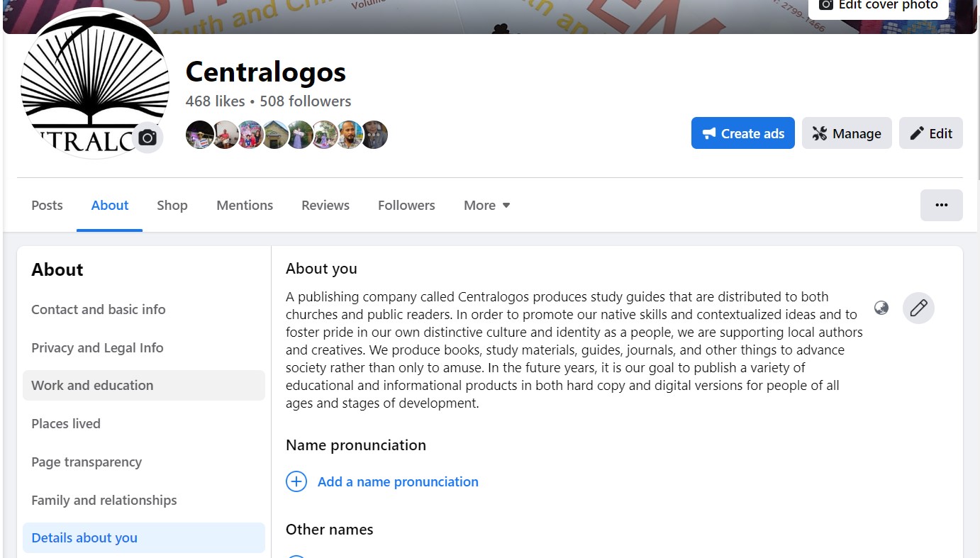The image size is (980, 558).
Task: Click the Edit page button
Action: [930, 133]
